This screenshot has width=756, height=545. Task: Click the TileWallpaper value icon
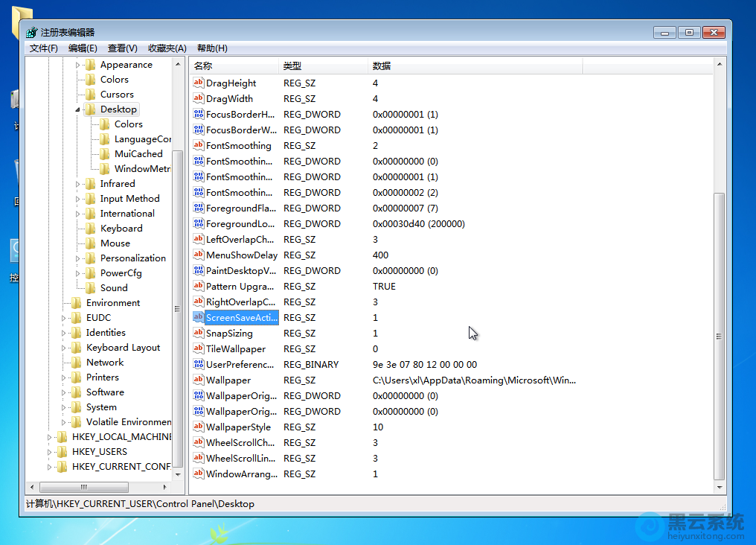198,348
